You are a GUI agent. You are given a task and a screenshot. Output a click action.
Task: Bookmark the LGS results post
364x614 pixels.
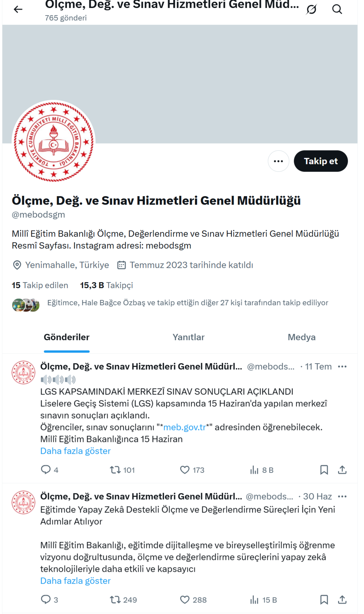click(x=324, y=470)
